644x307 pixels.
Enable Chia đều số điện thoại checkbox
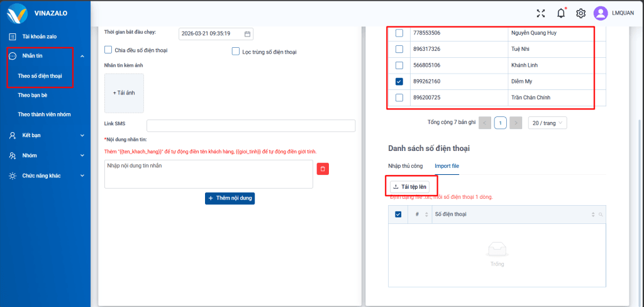(108, 50)
